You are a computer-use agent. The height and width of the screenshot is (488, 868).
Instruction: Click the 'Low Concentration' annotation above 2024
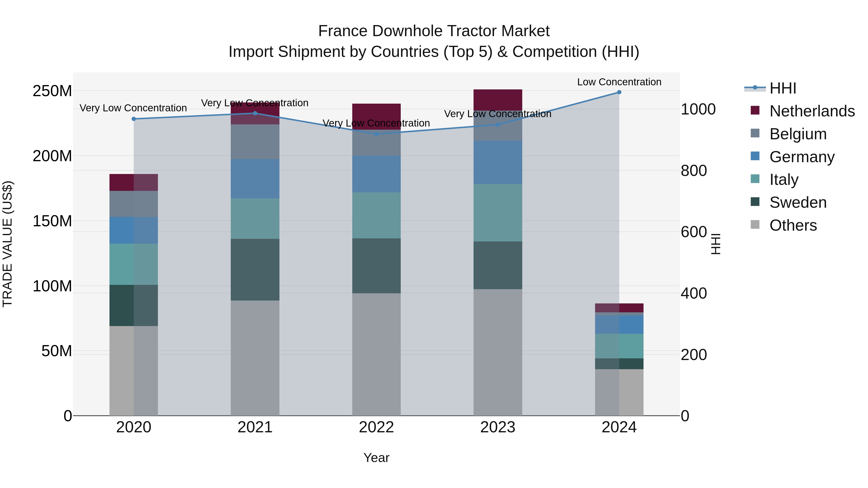point(619,82)
